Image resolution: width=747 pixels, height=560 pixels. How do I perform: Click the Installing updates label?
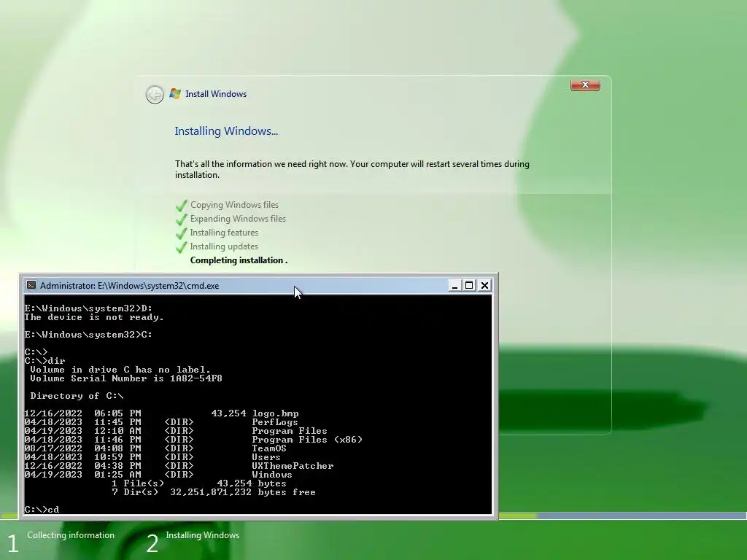[224, 246]
